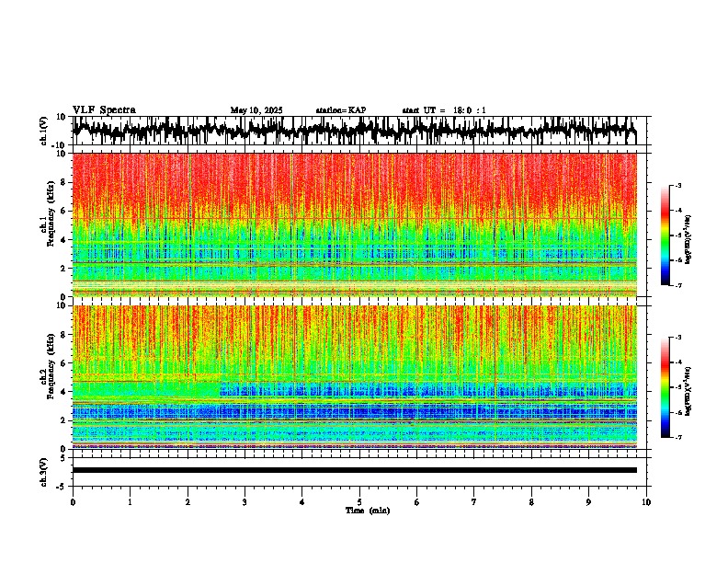Viewport: 728px width, 563px height.
Task: Click the "Time (min)" axis label
Action: click(x=368, y=511)
